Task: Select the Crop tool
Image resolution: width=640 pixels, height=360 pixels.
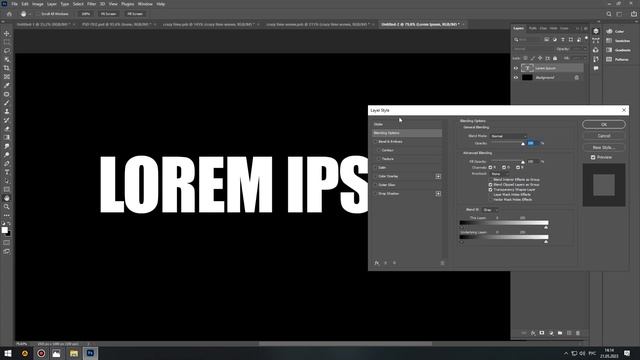Action: 7,68
